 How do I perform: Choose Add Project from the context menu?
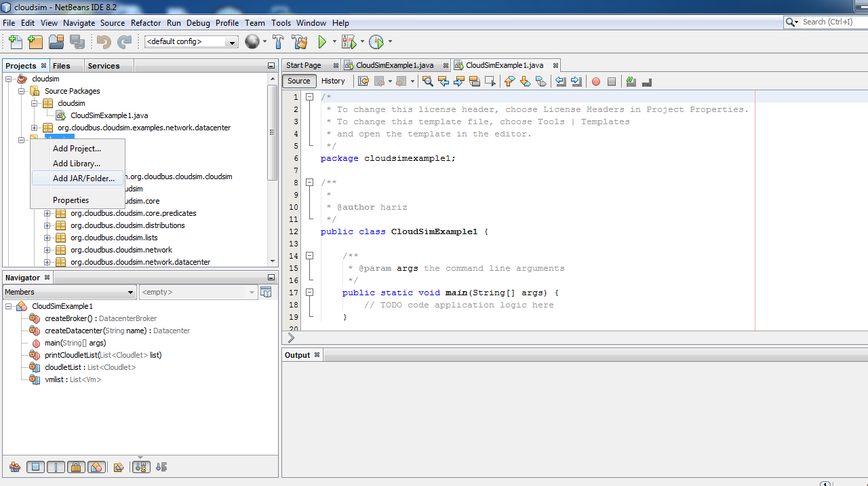77,149
